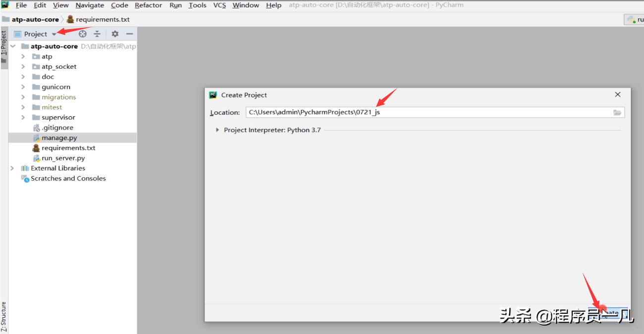Open the Run menu
The width and height of the screenshot is (644, 334).
tap(175, 5)
